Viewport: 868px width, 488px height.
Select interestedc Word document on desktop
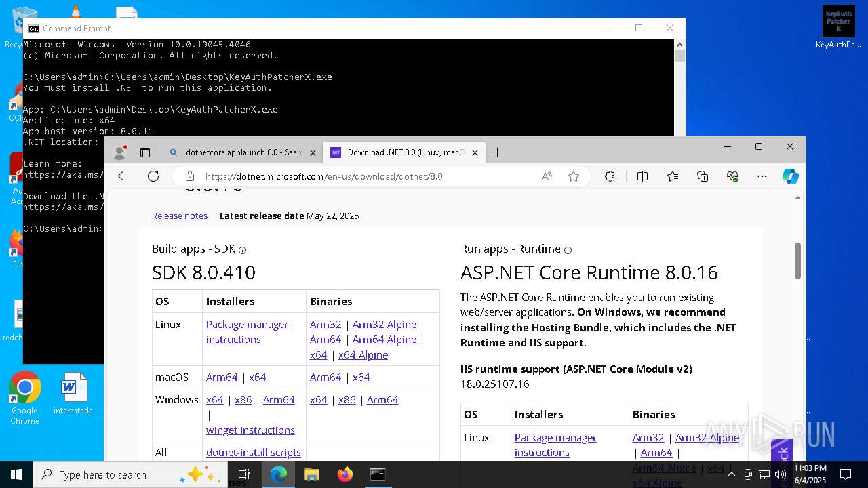(75, 394)
